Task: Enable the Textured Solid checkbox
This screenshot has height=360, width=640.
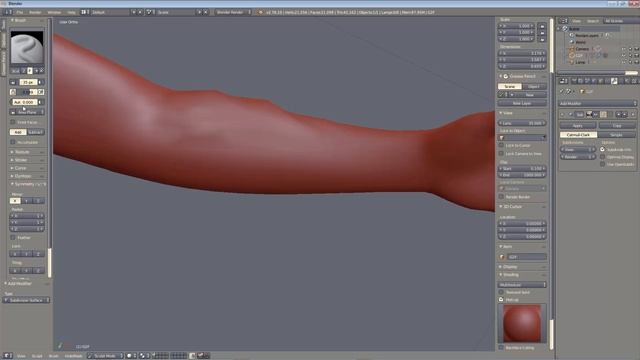Action: (x=501, y=292)
